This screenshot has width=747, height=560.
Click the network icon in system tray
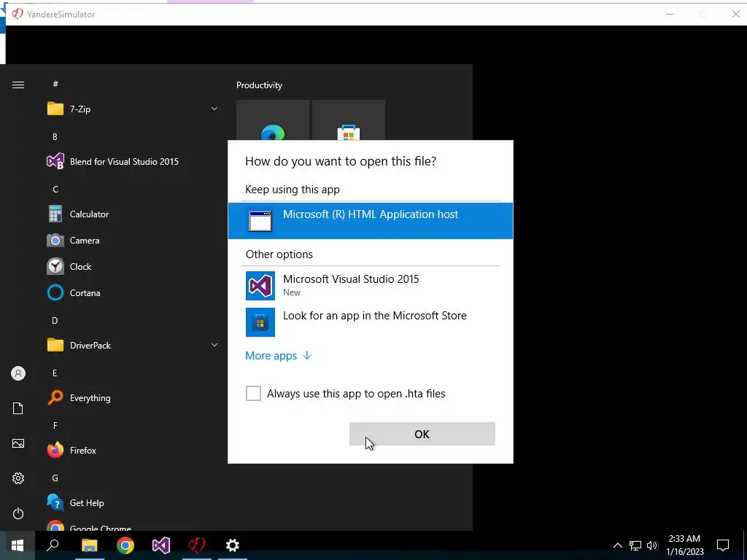(635, 545)
